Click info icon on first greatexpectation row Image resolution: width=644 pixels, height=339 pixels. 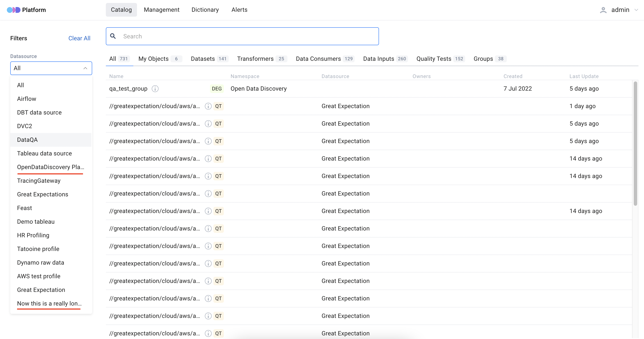(x=208, y=106)
